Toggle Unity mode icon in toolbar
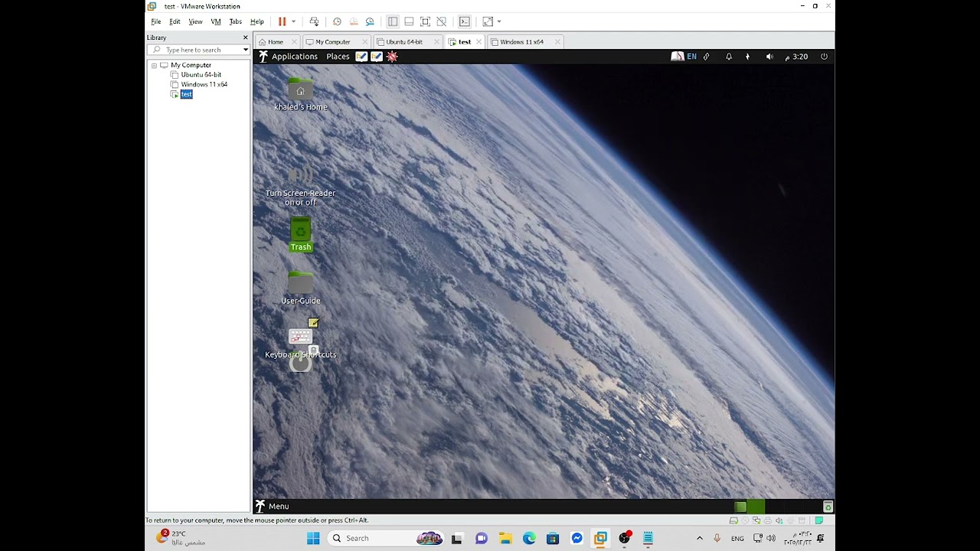Viewport: 980px width, 551px height. (x=441, y=21)
